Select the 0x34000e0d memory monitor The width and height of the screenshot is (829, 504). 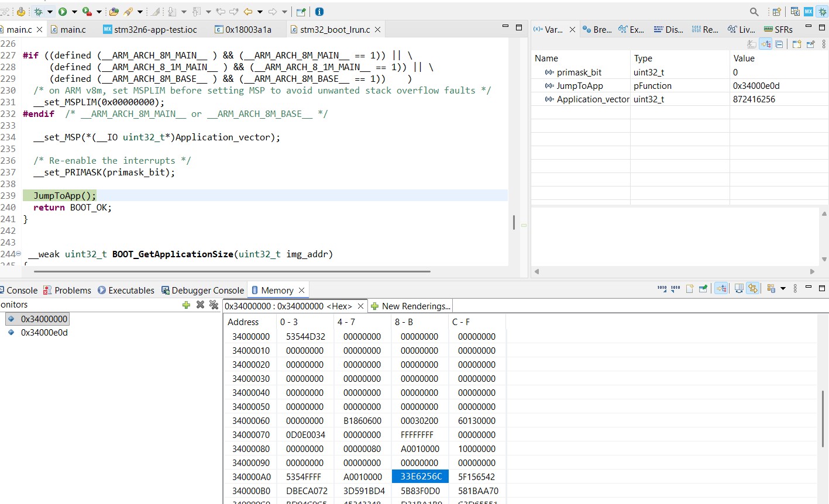(44, 333)
